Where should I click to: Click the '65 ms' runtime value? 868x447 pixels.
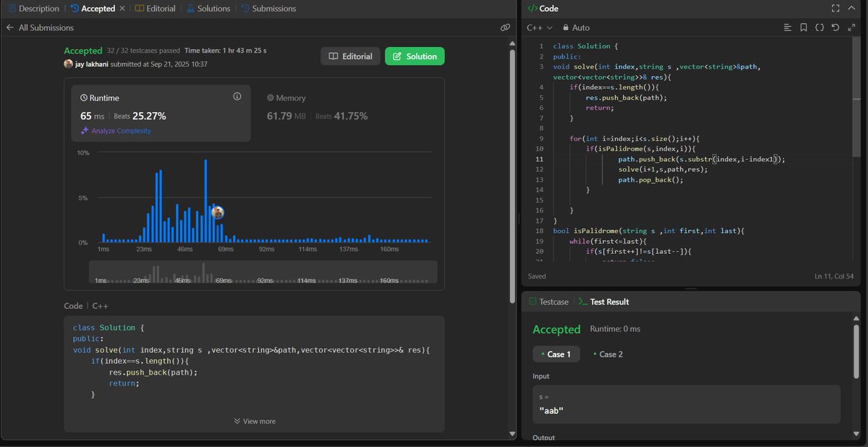(x=93, y=116)
